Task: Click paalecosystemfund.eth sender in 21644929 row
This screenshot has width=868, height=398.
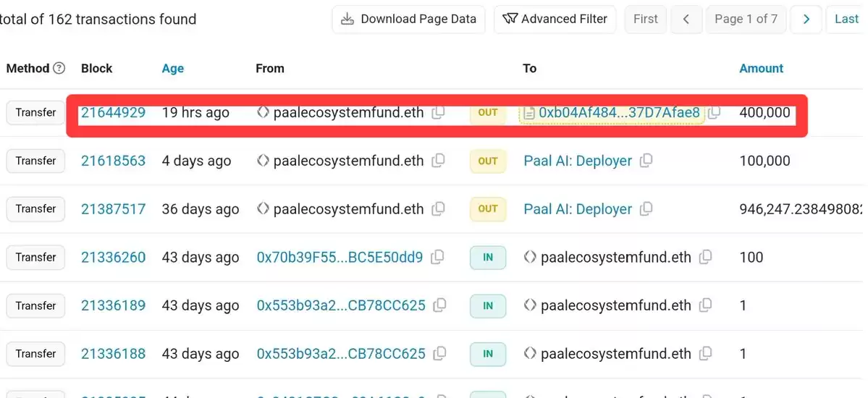Action: pyautogui.click(x=348, y=113)
